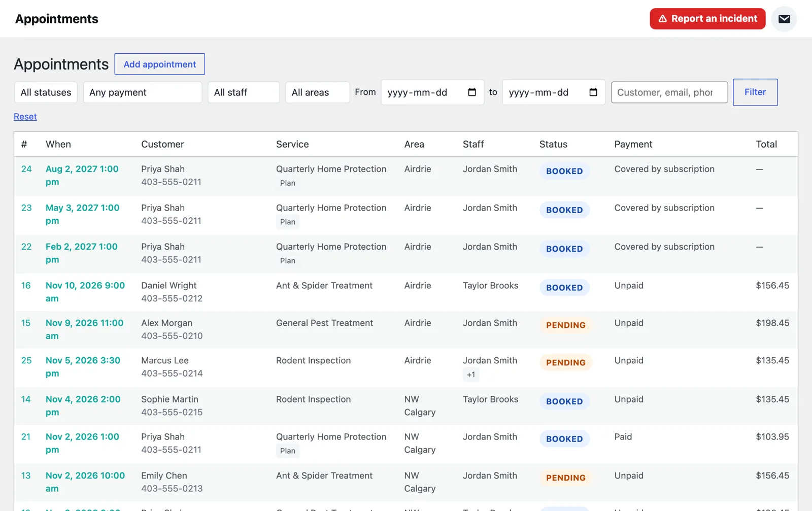Click the BOOKED badge for Daniel Wright

tap(564, 288)
